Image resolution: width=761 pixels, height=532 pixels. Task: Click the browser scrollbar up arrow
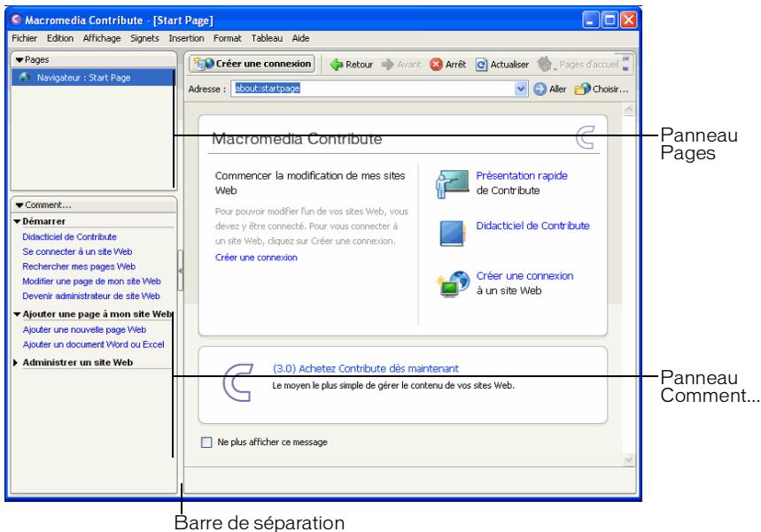(628, 110)
